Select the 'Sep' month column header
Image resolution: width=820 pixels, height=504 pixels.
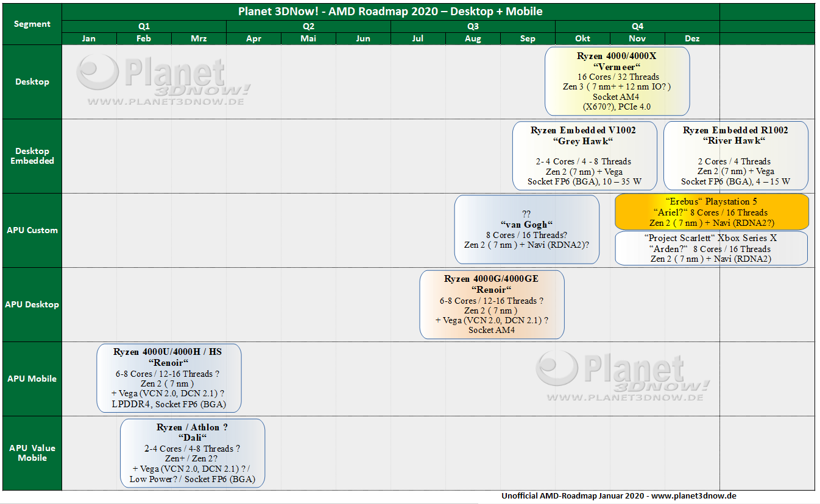(528, 38)
